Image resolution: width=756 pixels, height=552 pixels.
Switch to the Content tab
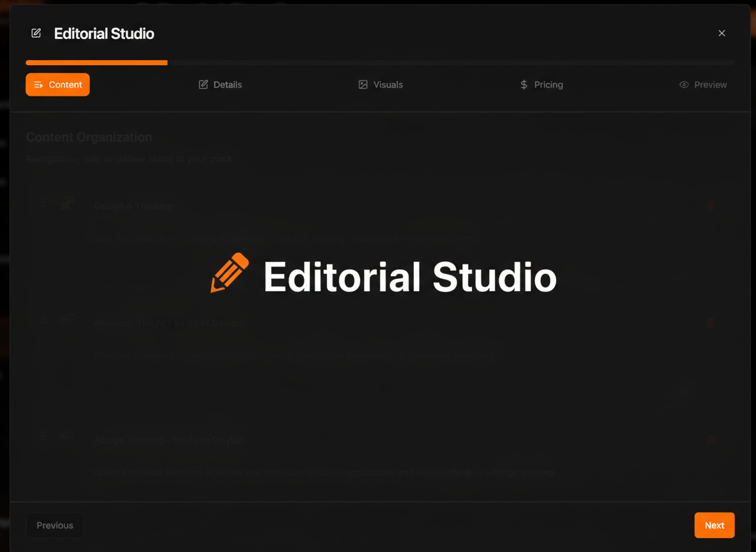pyautogui.click(x=57, y=84)
